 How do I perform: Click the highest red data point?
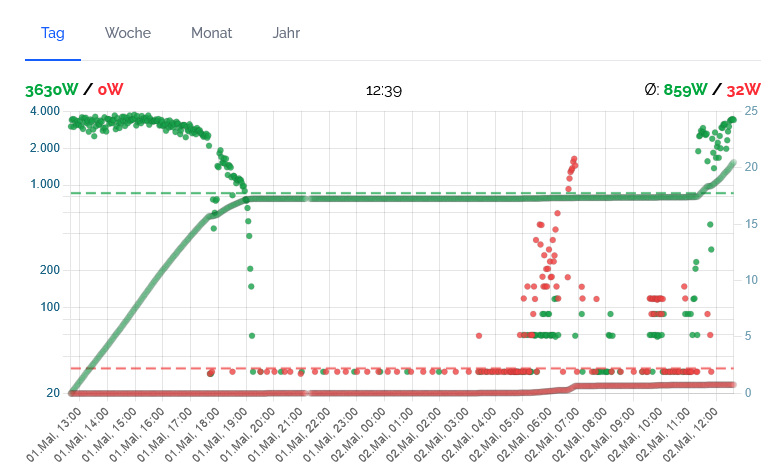click(x=574, y=159)
